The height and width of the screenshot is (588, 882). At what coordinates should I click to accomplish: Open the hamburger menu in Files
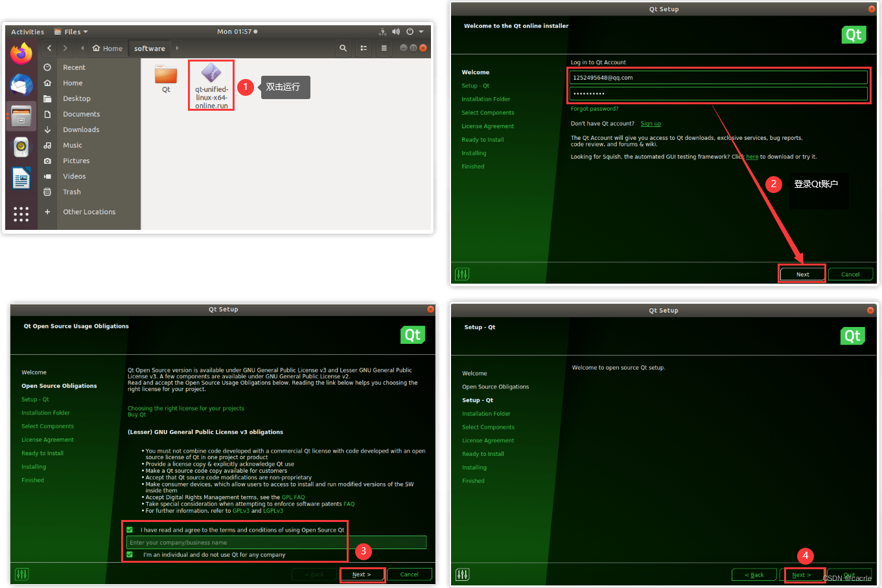384,48
